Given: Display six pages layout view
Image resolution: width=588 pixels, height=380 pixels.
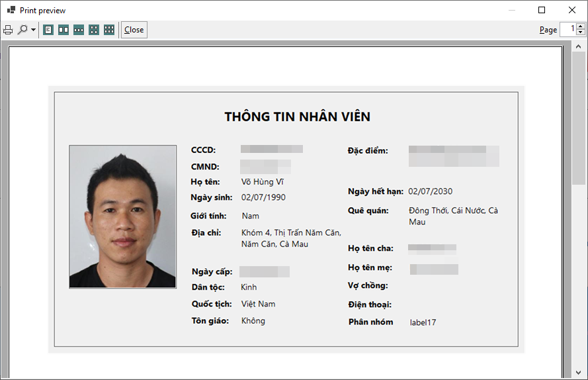Looking at the screenshot, I should click(109, 30).
